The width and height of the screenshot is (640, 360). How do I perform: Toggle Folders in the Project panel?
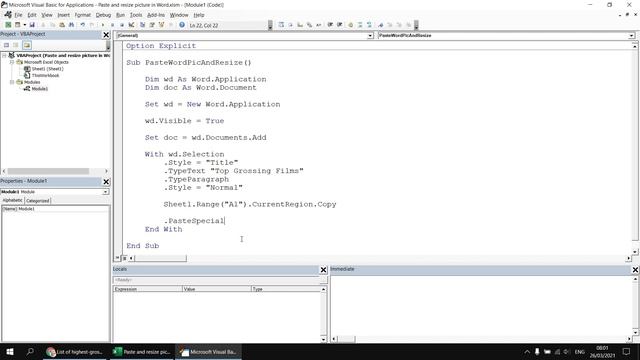pos(27,45)
